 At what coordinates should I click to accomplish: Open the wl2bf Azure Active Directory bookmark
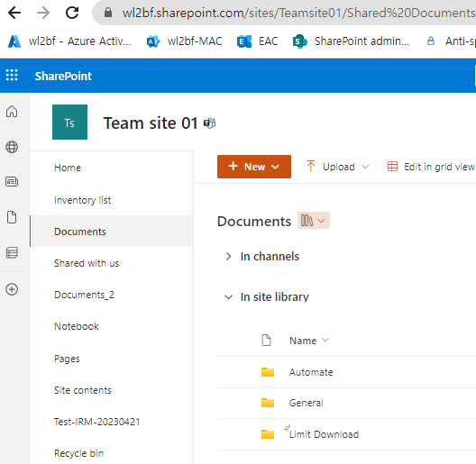click(69, 41)
